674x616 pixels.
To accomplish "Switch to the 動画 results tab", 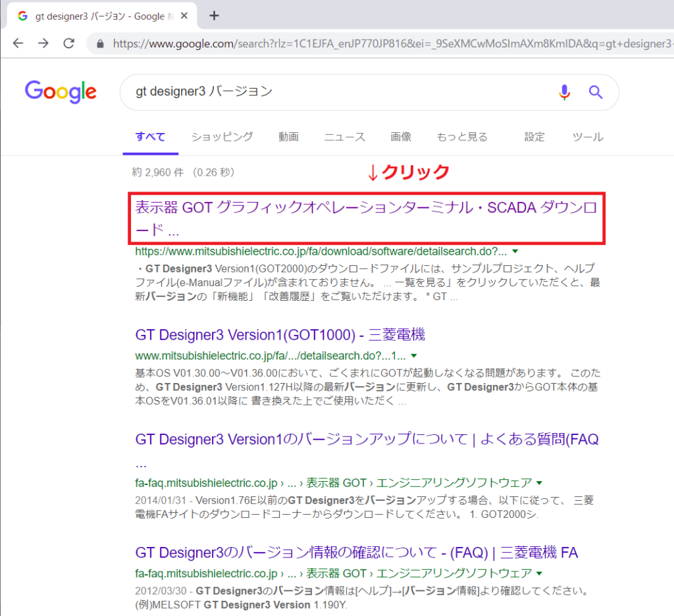I will (x=288, y=137).
